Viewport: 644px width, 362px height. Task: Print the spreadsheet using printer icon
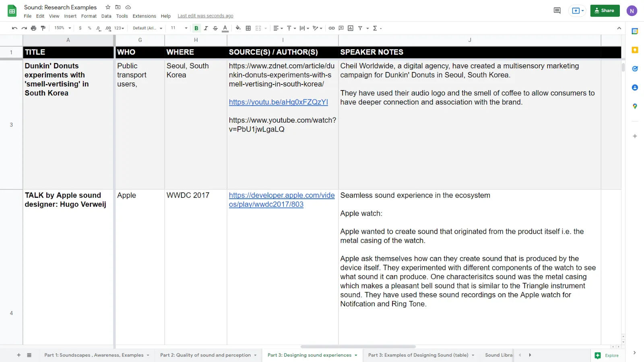pos(33,28)
